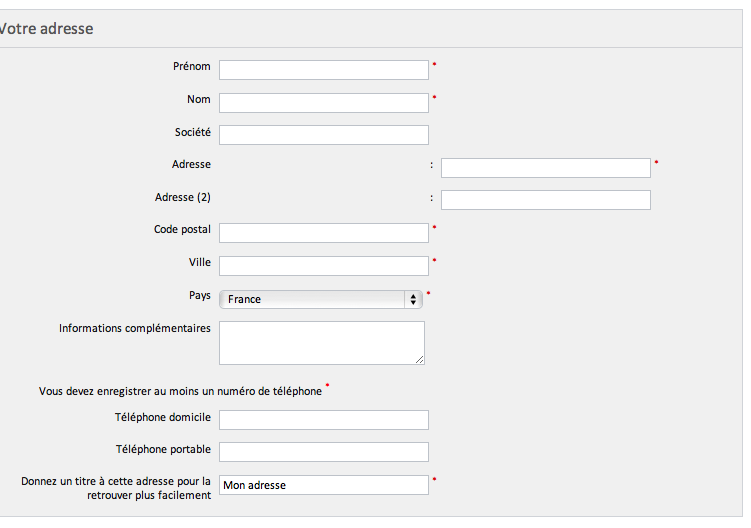Open the Pays dropdown showing France

(321, 299)
